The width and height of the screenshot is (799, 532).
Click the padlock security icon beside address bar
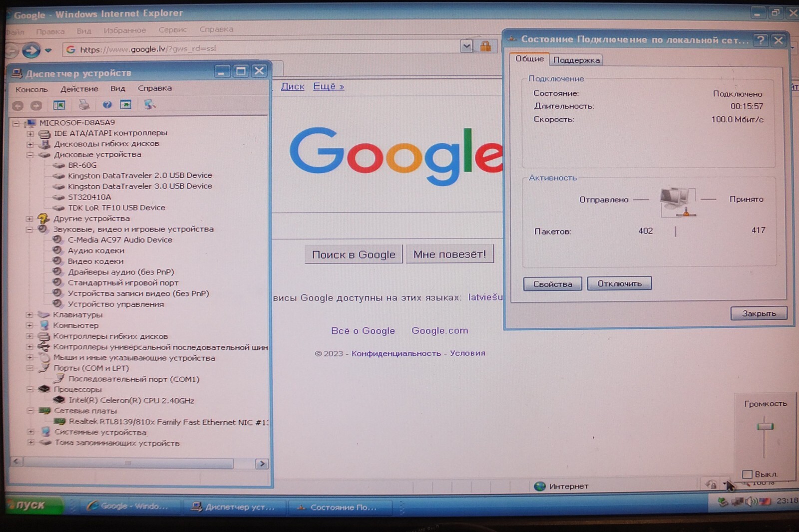click(x=485, y=46)
